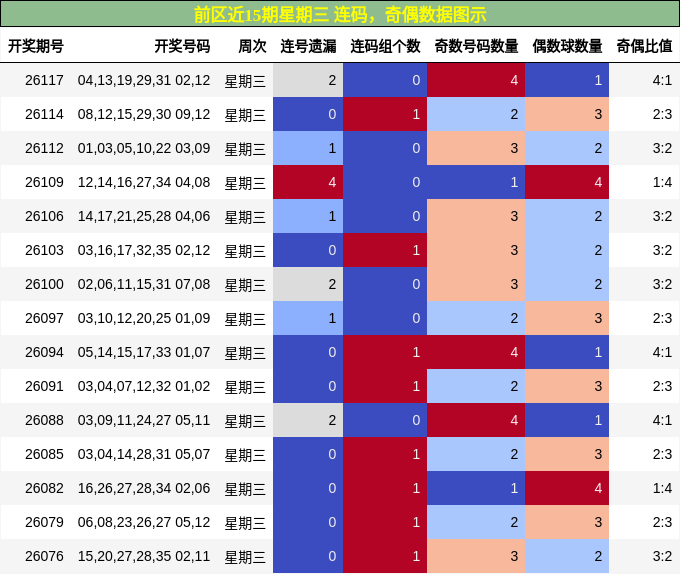Click issue number 26103
Viewport: 680px width, 574px height.
pos(44,250)
